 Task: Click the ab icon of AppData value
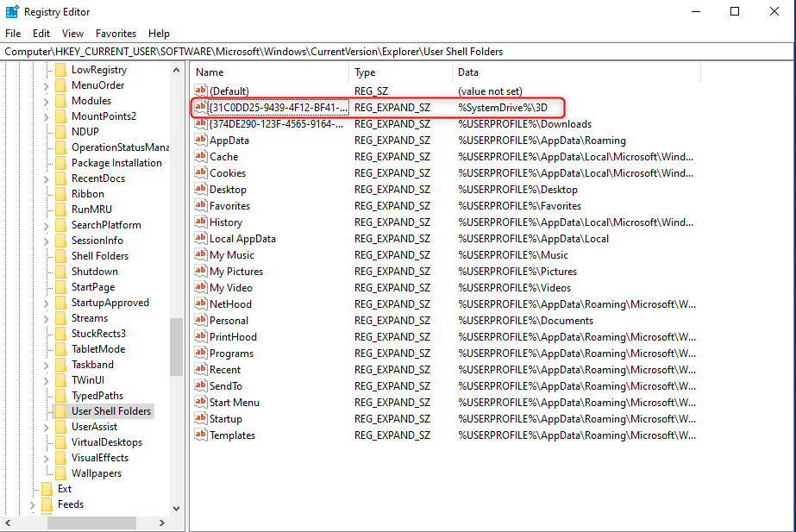point(201,140)
